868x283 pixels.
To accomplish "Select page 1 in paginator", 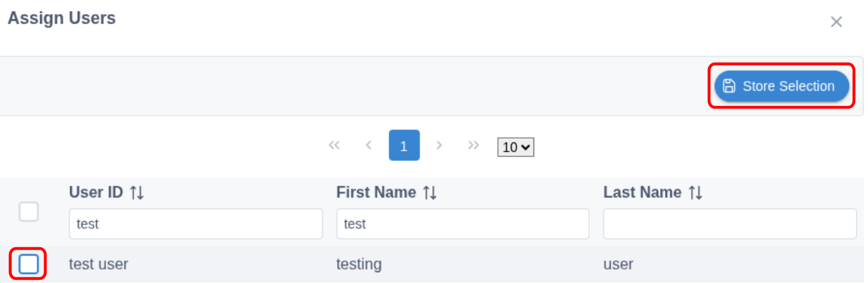I will 404,145.
